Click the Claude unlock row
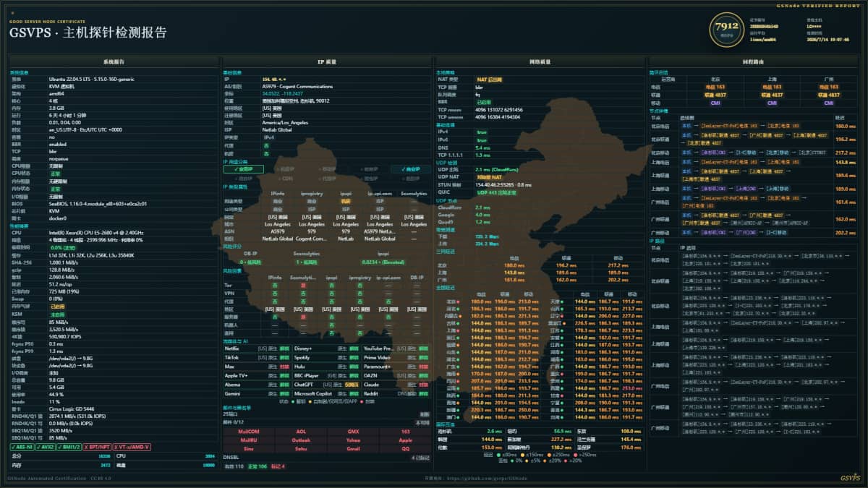This screenshot has height=488, width=868. [396, 384]
